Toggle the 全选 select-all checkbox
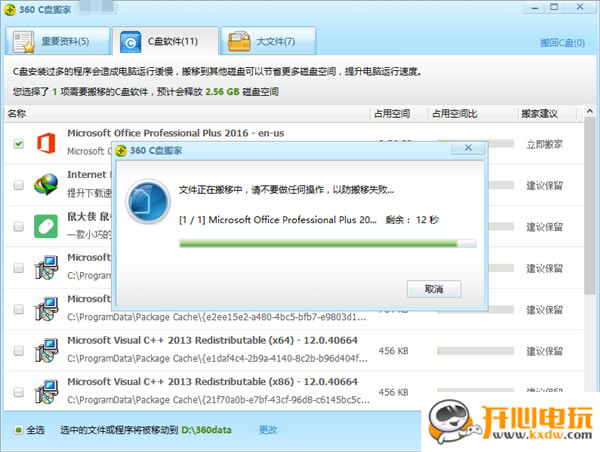600x452 pixels. [18, 430]
